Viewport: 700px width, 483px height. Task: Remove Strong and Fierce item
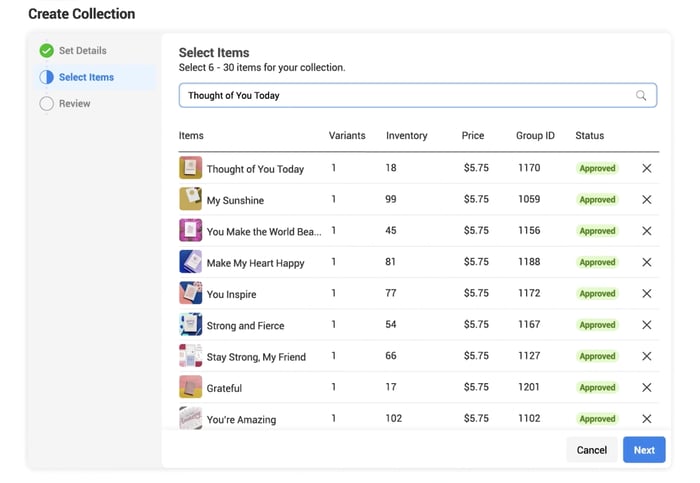646,325
